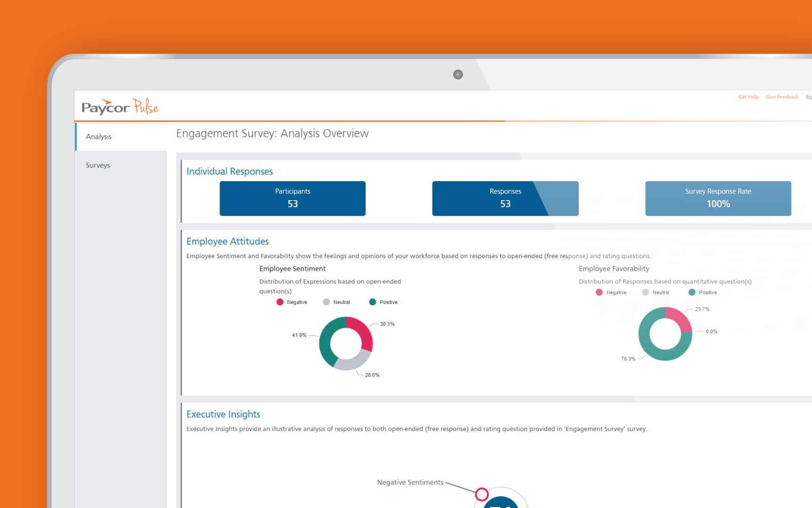Click the Employee Attitudes heading
812x508 pixels.
point(227,242)
